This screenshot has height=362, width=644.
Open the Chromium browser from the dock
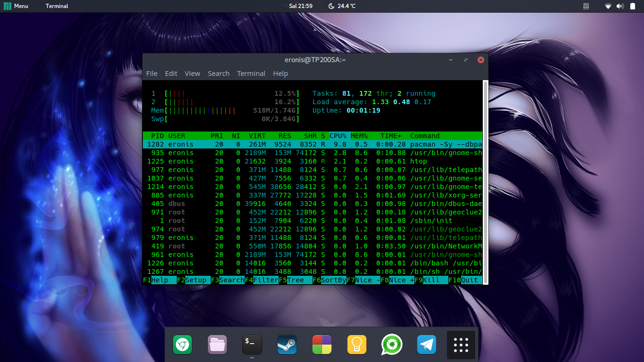pos(182,345)
